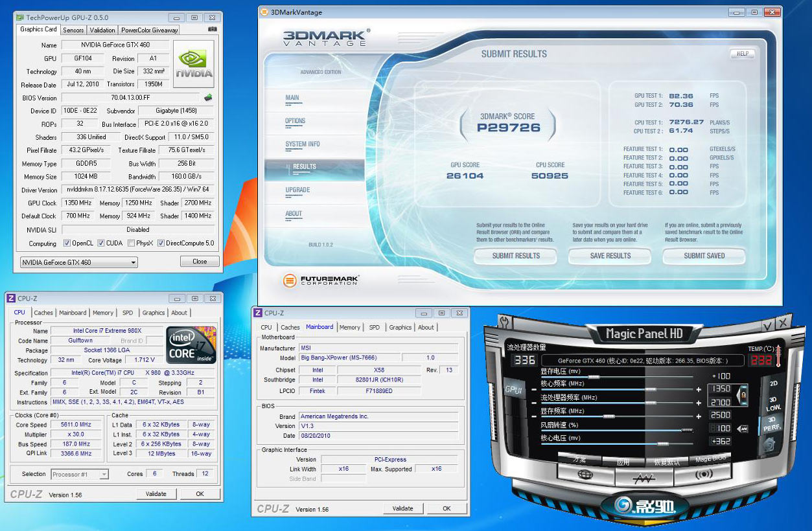Viewport: 812px width, 531px height.
Task: Open SYSTEM INFO in 3DMark Vantage menu
Action: coord(303,144)
